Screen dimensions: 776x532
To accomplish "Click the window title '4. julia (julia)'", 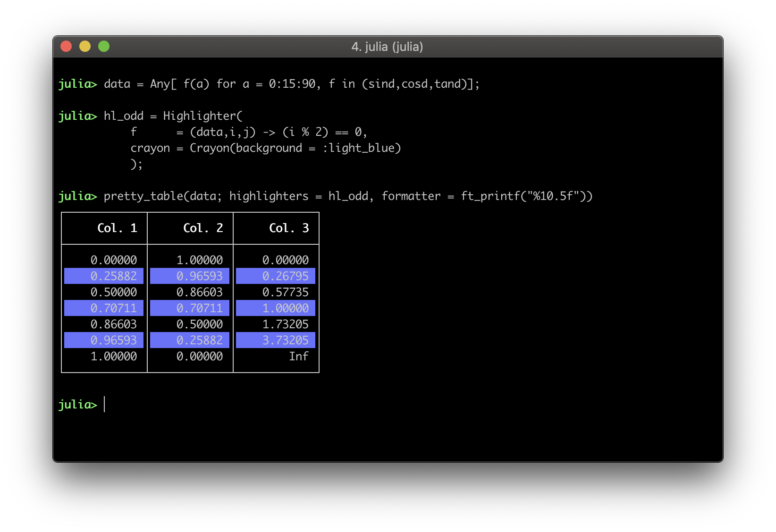I will point(387,47).
